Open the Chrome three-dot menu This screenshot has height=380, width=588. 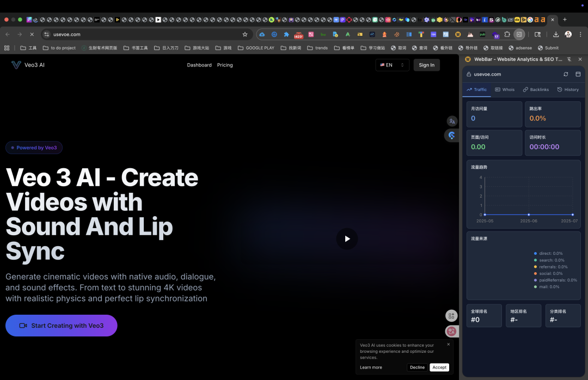pyautogui.click(x=580, y=34)
